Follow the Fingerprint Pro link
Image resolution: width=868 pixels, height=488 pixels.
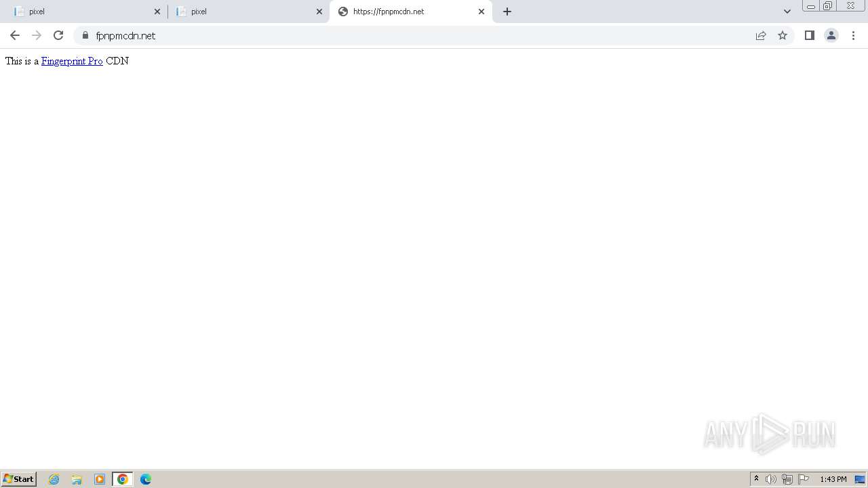pos(72,61)
